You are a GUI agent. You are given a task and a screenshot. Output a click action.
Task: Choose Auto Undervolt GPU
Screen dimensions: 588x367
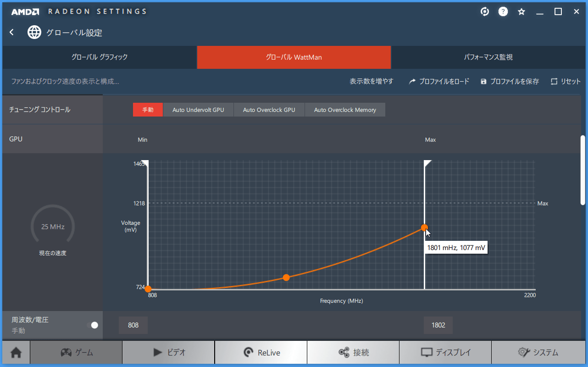tap(198, 110)
